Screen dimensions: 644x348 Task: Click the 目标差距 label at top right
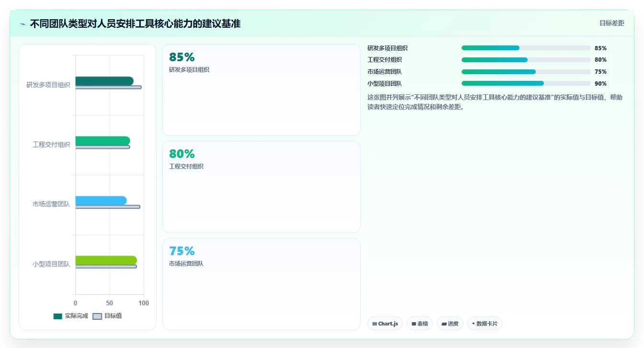(611, 23)
